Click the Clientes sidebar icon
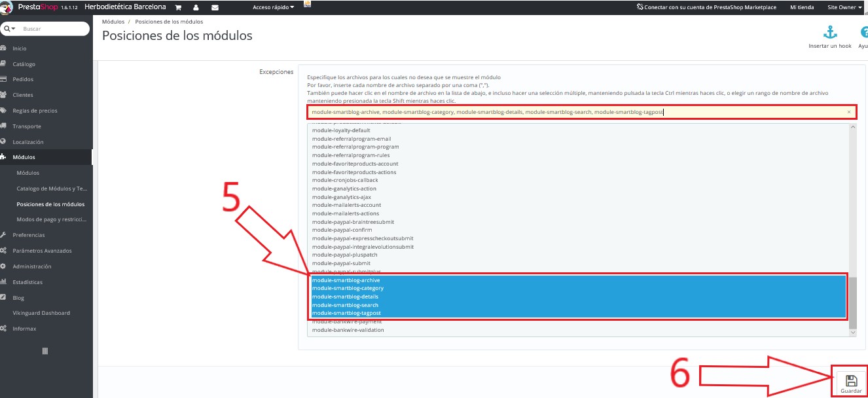This screenshot has height=398, width=868. pos(4,95)
